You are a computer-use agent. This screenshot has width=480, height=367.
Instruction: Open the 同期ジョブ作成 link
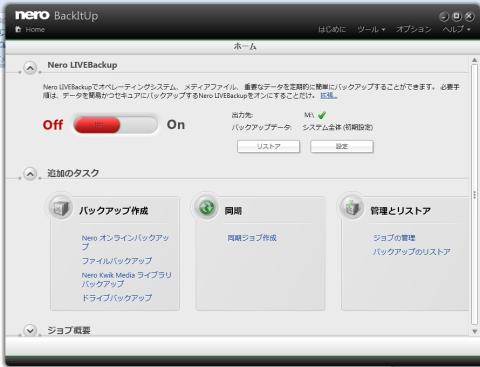(x=252, y=238)
